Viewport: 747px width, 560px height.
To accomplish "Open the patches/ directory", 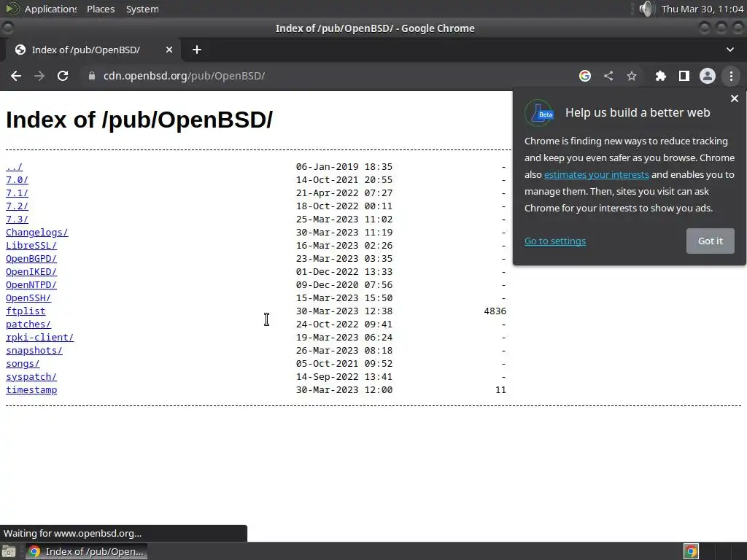I will 28,324.
